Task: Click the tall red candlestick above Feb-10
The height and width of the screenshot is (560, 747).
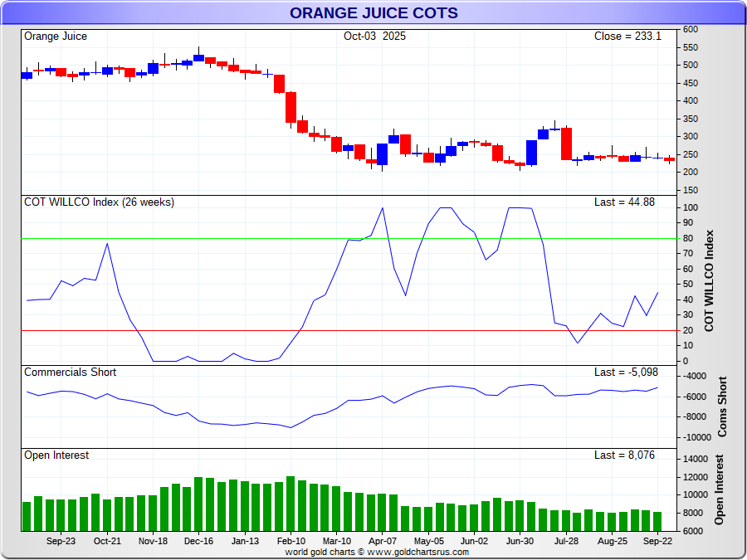Action: [290, 108]
